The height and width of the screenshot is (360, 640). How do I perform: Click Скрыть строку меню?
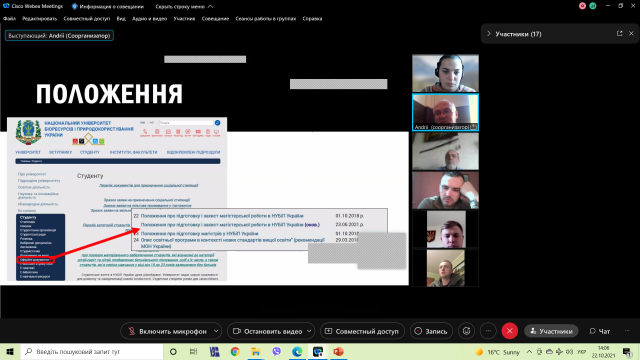tap(184, 7)
